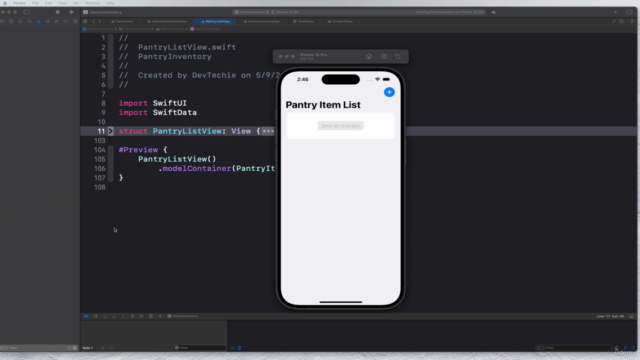Image resolution: width=640 pixels, height=360 pixels.
Task: Rotate the simulator device
Action: point(398,56)
